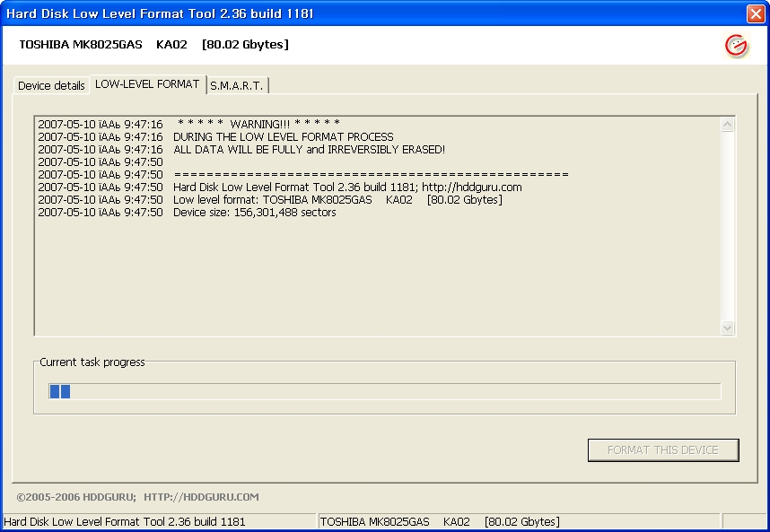Click the WARNING!!! log line
770x532 pixels.
click(189, 124)
